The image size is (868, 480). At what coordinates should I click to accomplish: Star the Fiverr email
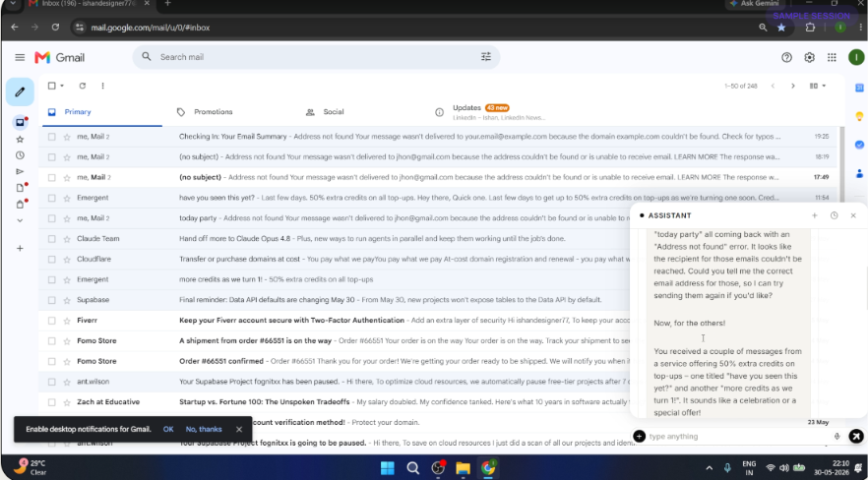[67, 321]
